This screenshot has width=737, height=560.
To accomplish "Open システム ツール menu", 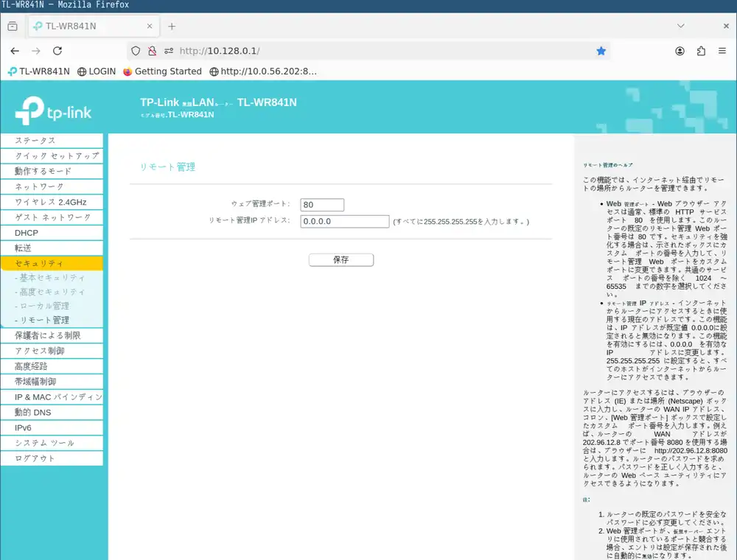I will tap(52, 443).
